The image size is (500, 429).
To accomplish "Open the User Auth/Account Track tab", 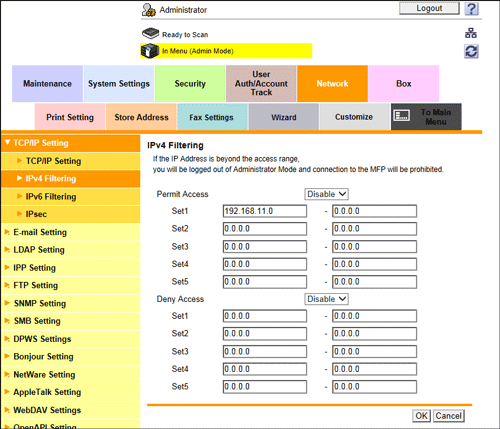I will coord(261,84).
